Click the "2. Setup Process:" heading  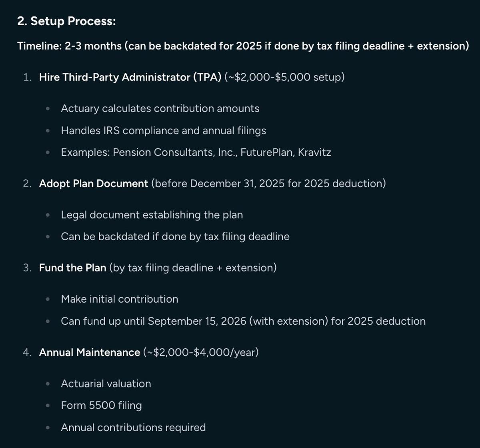(66, 21)
